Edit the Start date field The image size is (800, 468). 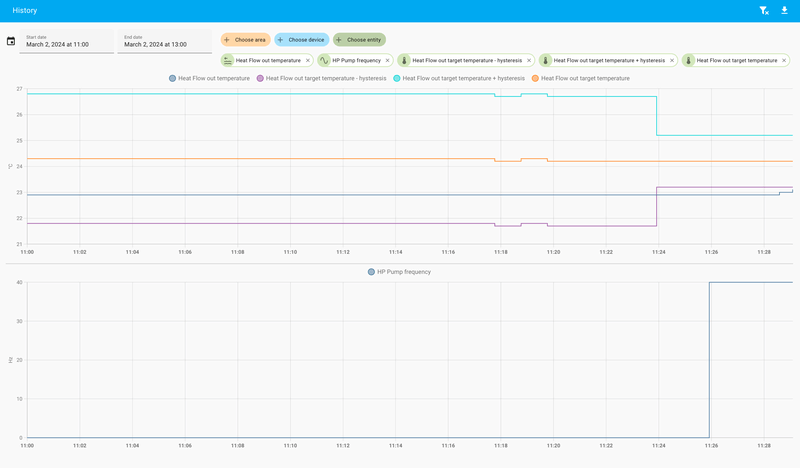tap(67, 41)
